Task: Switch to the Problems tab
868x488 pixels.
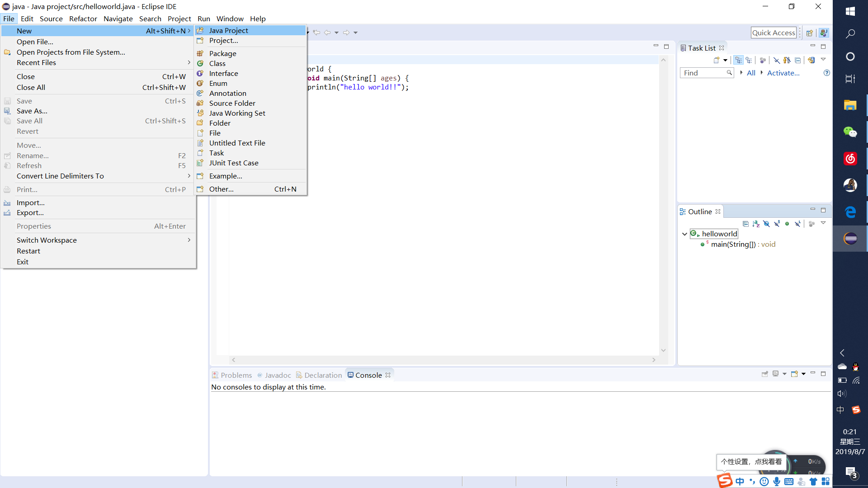Action: (x=232, y=375)
